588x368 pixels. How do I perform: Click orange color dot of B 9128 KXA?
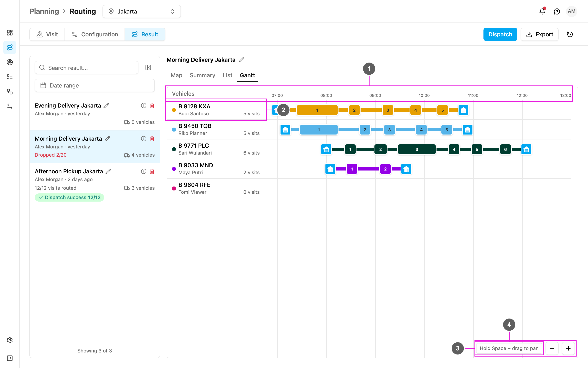174,110
